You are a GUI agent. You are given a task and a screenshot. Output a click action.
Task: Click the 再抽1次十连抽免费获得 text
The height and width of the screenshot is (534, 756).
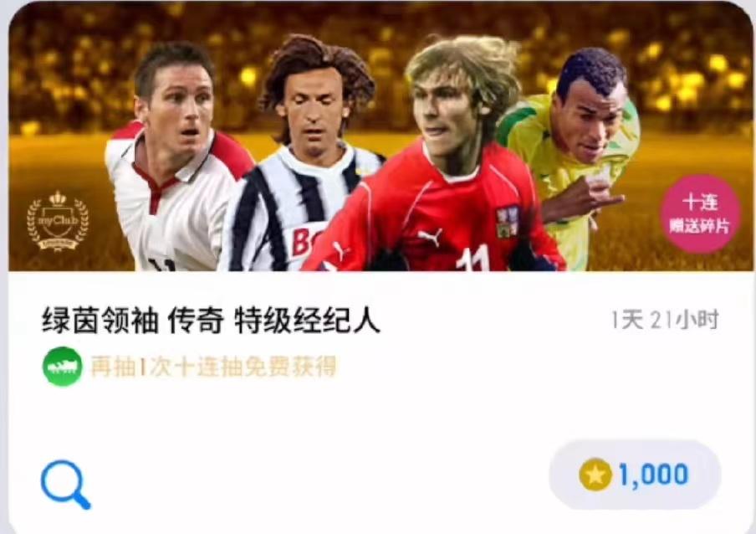[213, 367]
